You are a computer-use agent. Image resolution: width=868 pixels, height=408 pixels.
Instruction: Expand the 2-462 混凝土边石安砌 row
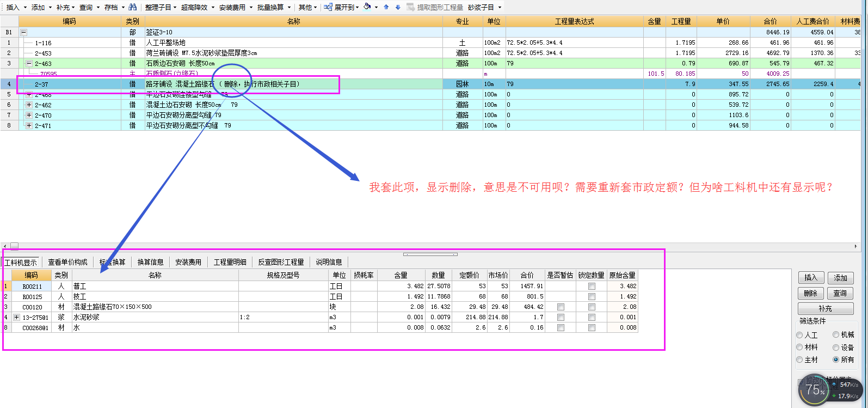[29, 105]
